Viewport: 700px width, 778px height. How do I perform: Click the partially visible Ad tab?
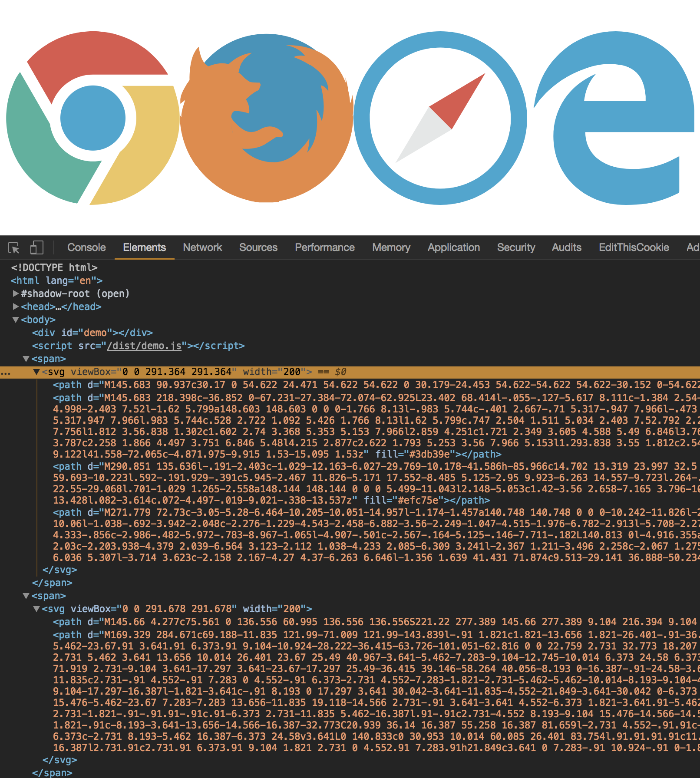click(x=693, y=247)
